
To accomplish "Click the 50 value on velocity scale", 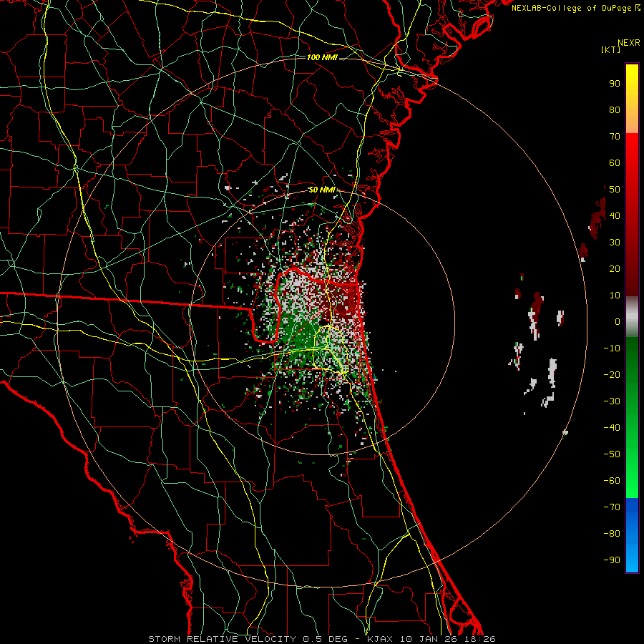I will 615,190.
